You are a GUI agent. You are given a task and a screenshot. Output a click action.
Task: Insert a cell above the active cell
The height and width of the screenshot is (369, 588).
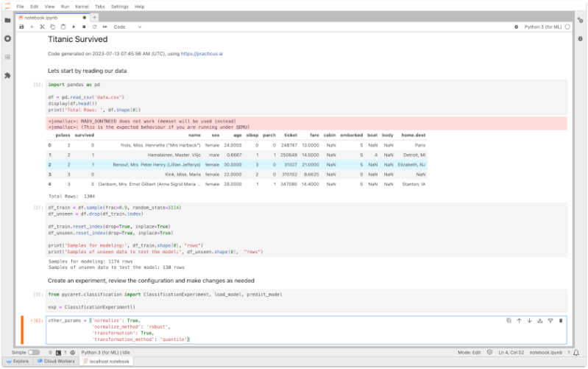coord(540,320)
